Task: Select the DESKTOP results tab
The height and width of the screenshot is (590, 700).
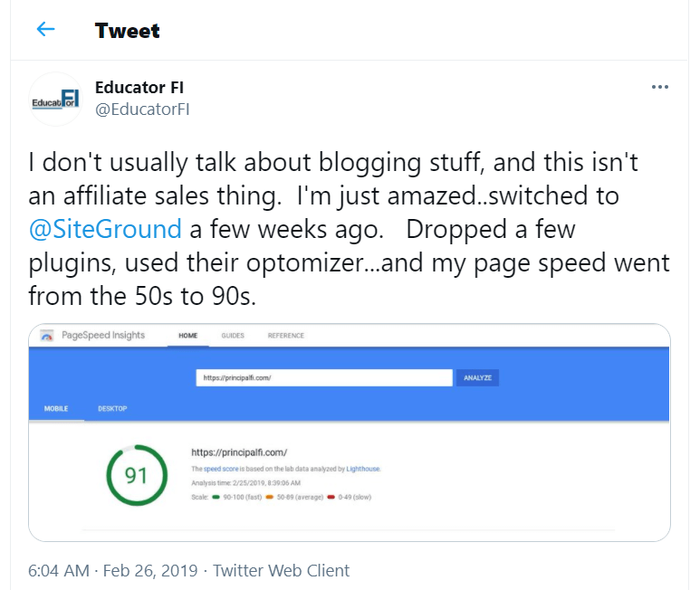Action: pos(112,409)
